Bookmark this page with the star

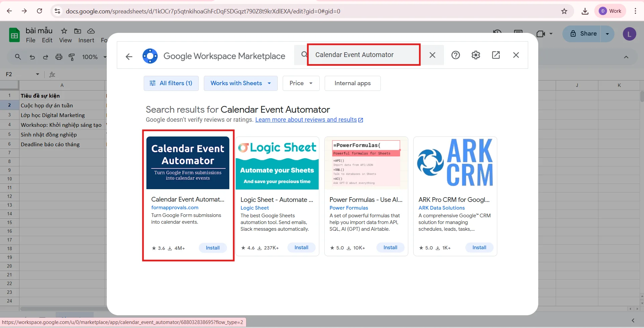point(564,11)
